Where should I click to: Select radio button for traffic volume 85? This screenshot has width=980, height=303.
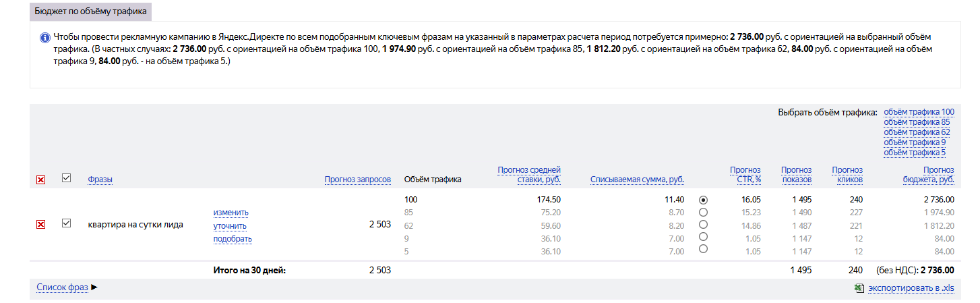point(704,213)
